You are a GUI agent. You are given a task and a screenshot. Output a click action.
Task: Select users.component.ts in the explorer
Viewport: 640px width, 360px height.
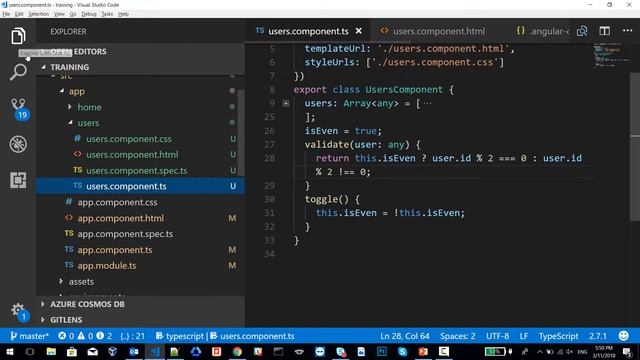coord(139,186)
